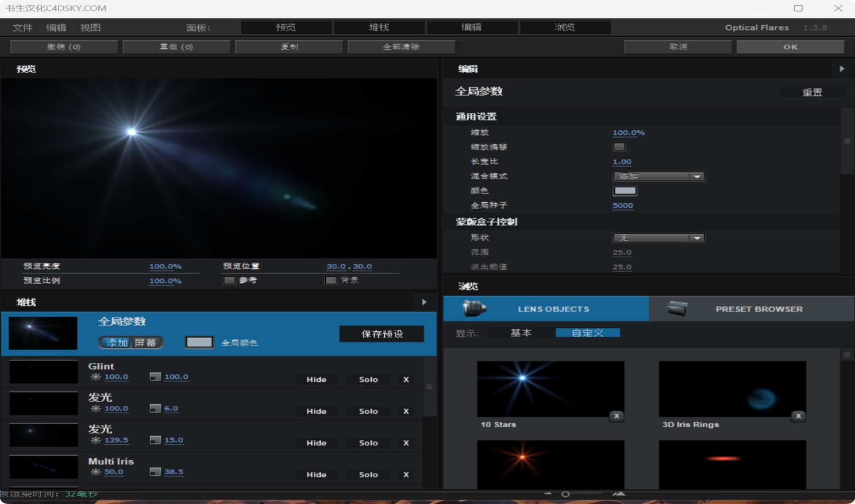Toggle the 编辑 panel button in top bar
The image size is (855, 504).
472,27
